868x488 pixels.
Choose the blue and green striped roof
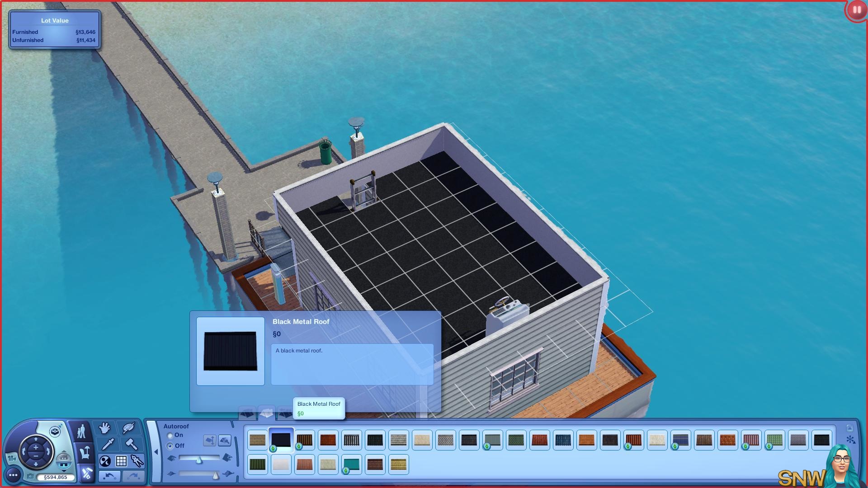tap(680, 440)
